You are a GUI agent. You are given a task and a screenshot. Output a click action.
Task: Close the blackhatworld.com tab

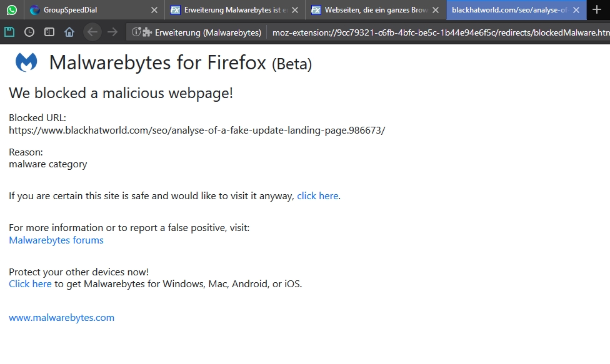pos(576,10)
